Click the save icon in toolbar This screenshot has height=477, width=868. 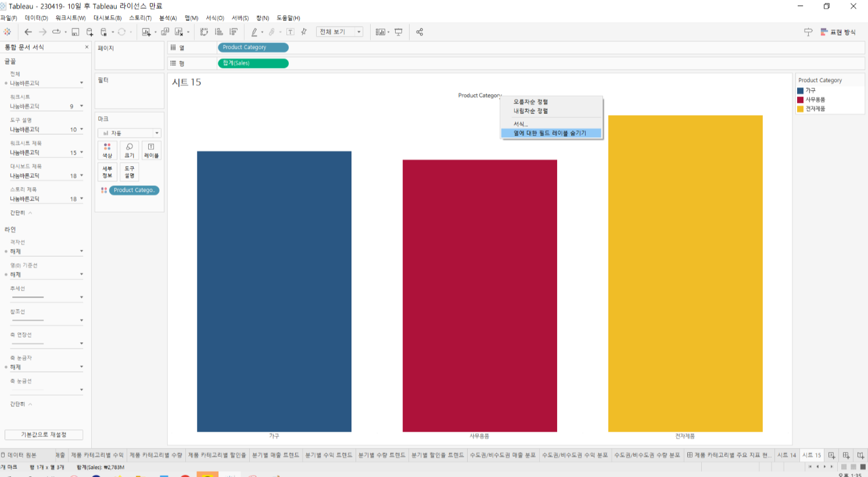click(76, 32)
